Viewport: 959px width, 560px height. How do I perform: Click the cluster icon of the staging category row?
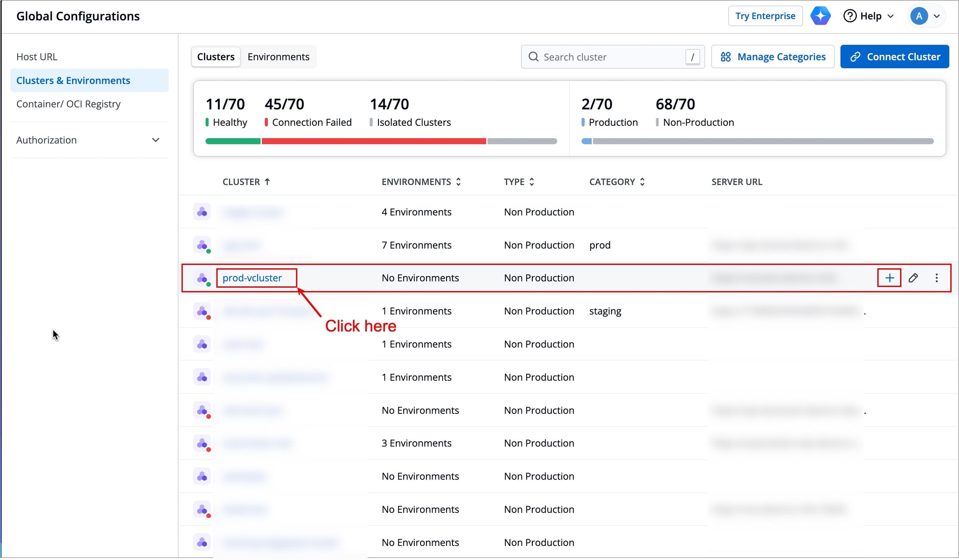coord(202,311)
